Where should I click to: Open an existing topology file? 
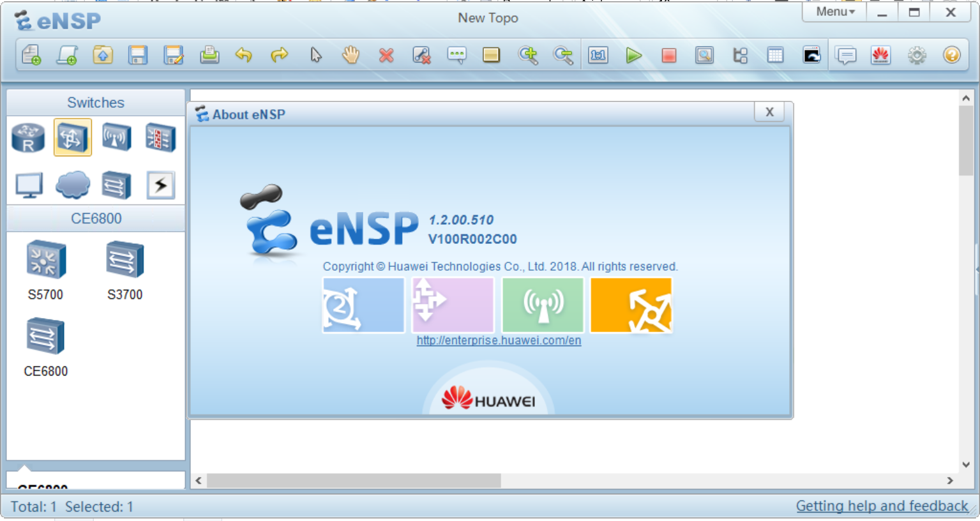click(x=103, y=56)
